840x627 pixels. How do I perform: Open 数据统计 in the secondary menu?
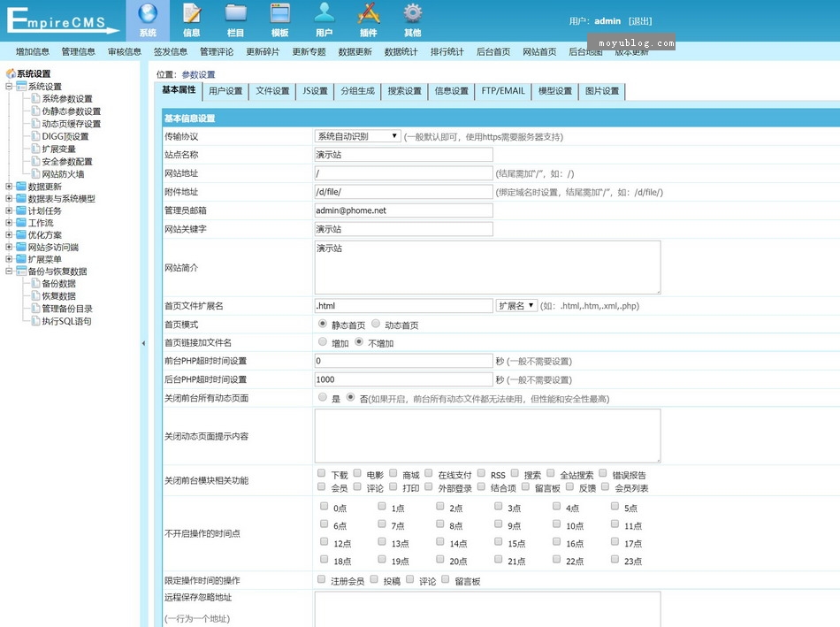[401, 52]
